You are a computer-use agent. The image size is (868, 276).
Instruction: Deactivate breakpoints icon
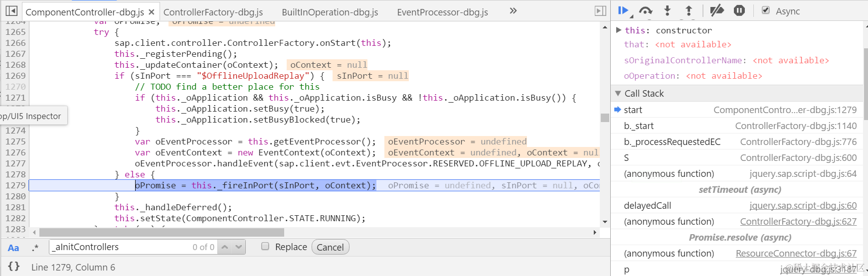(717, 11)
